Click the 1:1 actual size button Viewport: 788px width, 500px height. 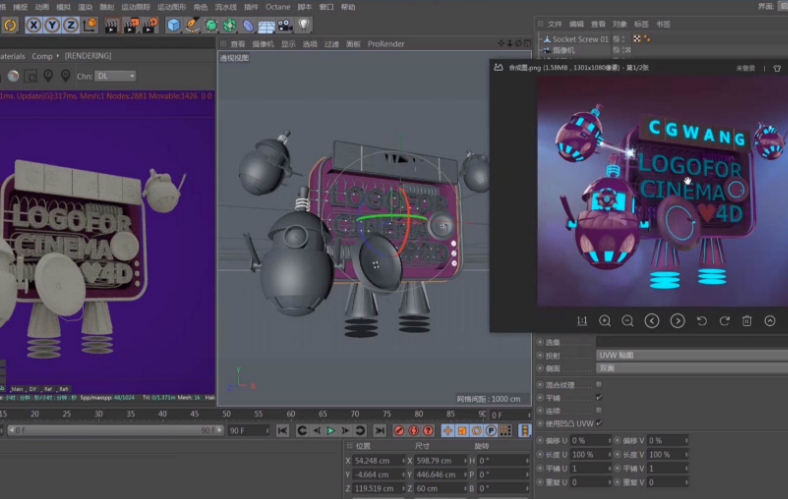(x=582, y=321)
